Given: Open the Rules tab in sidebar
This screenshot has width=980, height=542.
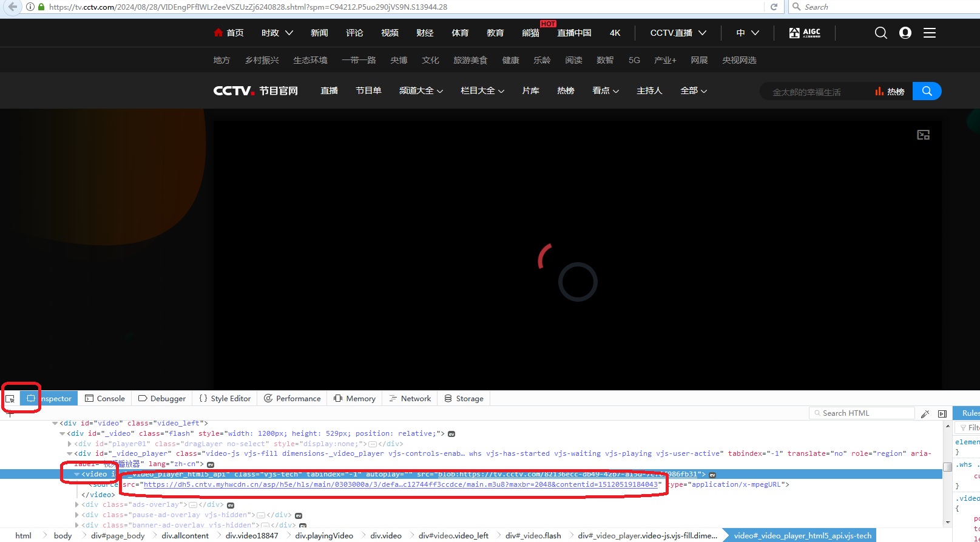Looking at the screenshot, I should coord(969,413).
